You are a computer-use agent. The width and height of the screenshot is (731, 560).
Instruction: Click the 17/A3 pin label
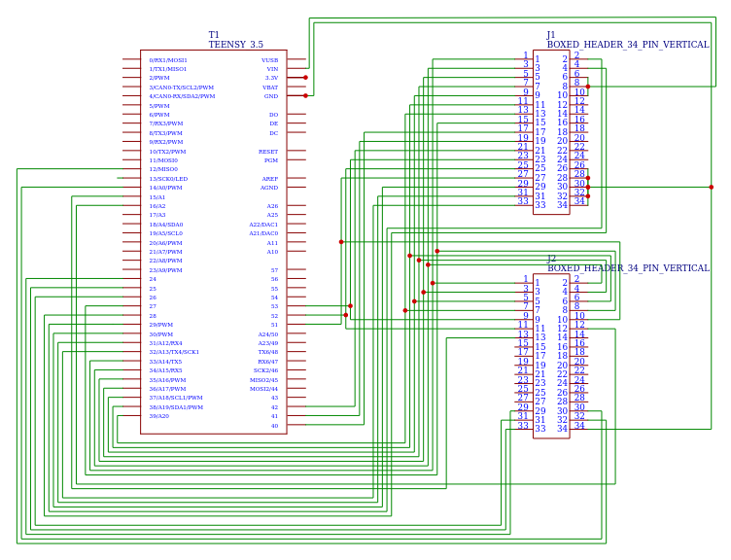[x=157, y=215]
